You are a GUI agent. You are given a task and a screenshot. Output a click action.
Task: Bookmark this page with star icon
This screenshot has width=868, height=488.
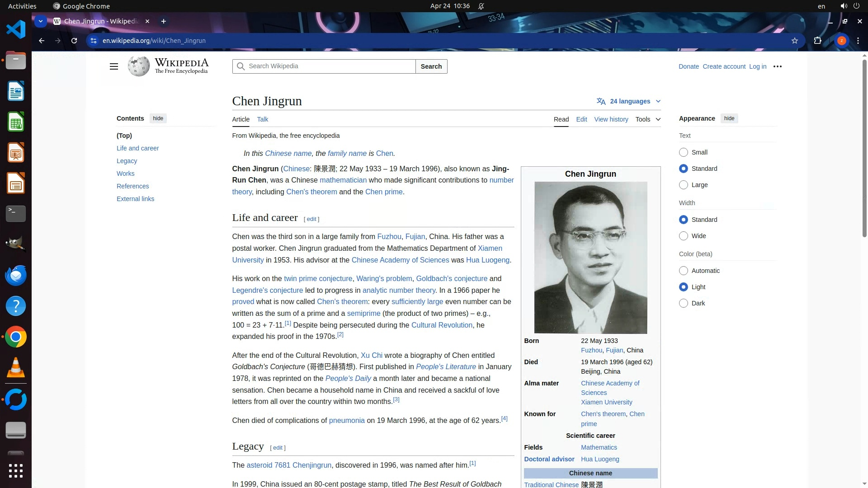point(795,41)
